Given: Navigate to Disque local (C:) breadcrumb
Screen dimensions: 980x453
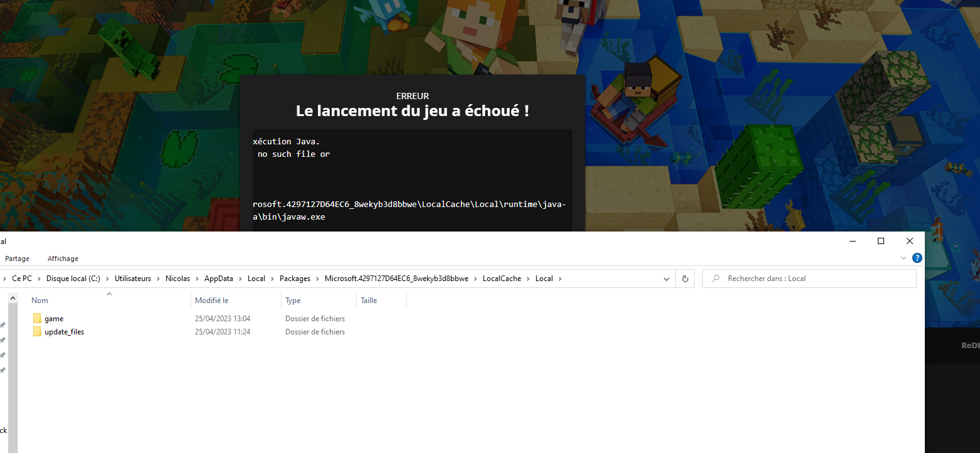Looking at the screenshot, I should click(73, 279).
